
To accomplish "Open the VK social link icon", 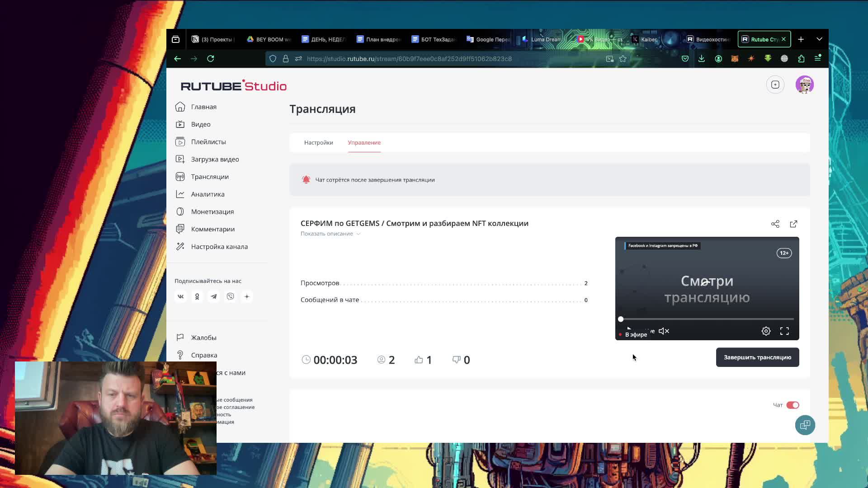I will (180, 296).
